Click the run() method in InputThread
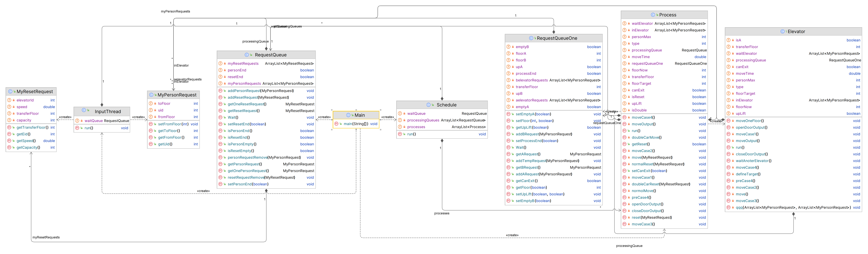Image resolution: width=868 pixels, height=254 pixels. pyautogui.click(x=102, y=128)
